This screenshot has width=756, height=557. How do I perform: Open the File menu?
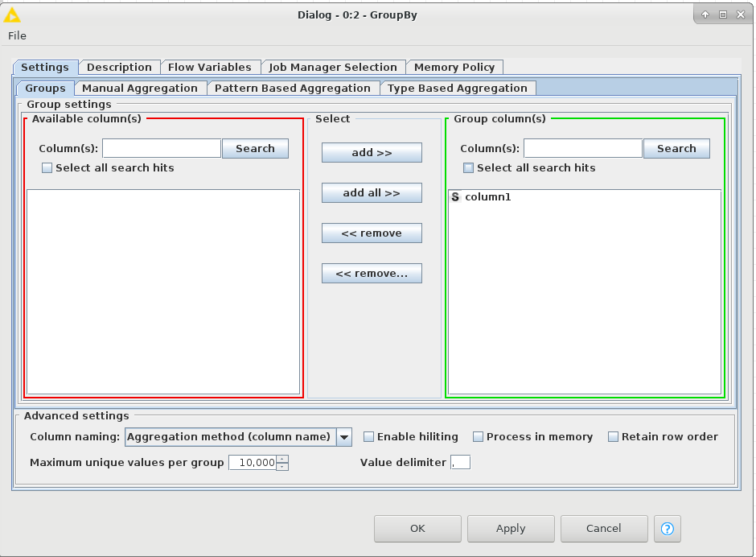coord(17,35)
